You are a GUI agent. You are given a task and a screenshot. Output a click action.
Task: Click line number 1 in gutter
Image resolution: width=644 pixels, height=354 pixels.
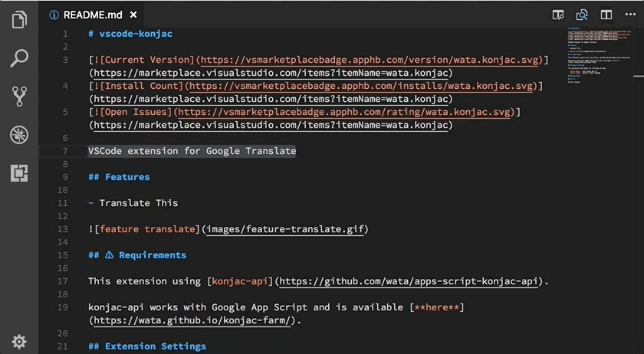point(65,34)
